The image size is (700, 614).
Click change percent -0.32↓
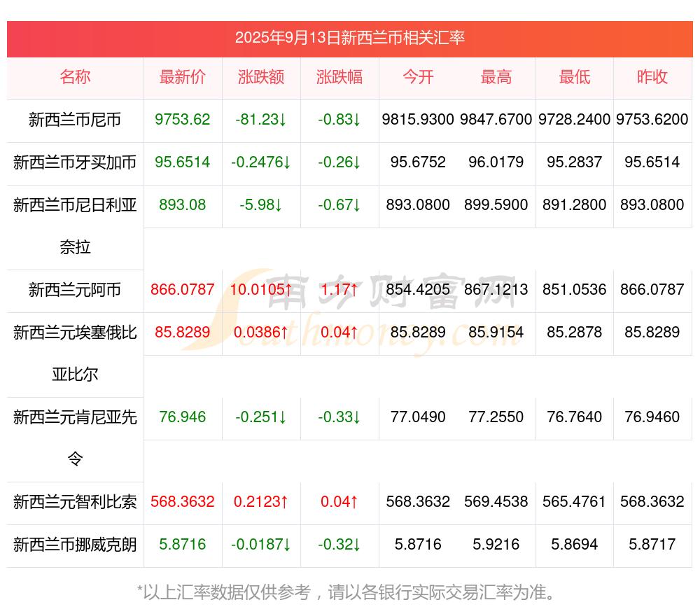[339, 545]
